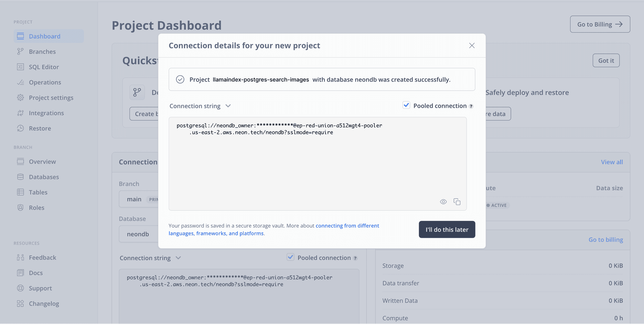
Task: Open SQL Editor from sidebar
Action: point(44,67)
